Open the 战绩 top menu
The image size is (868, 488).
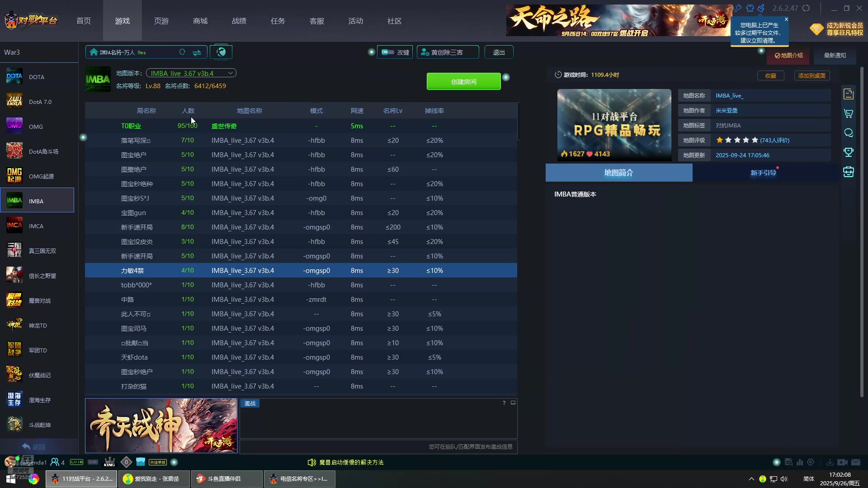tap(239, 21)
